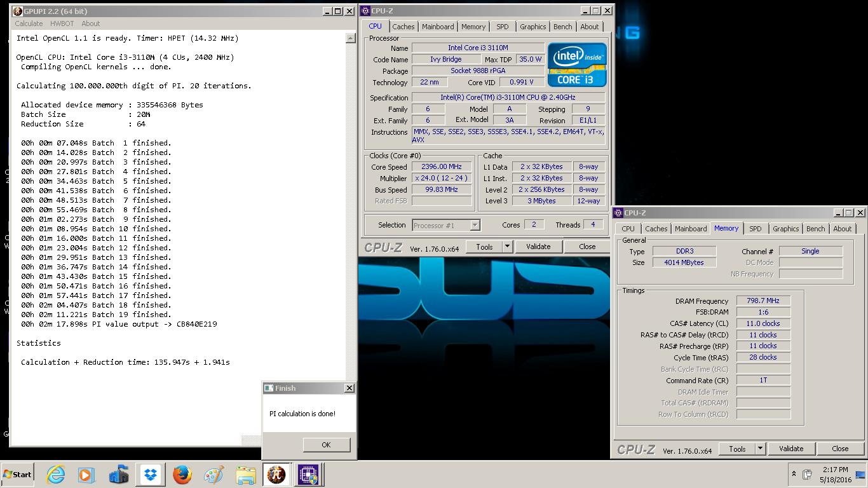868x488 pixels.
Task: Click the DRAM Frequency 798.7 MHz value
Action: point(763,301)
